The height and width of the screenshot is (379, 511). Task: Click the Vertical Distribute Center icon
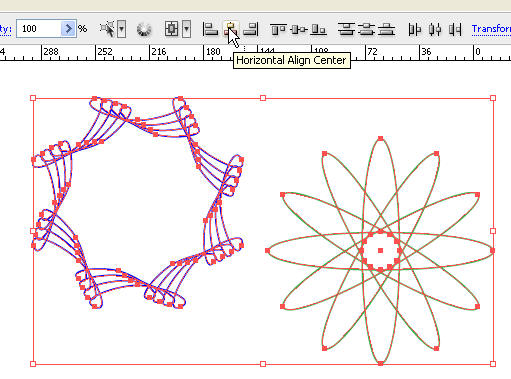pos(367,29)
